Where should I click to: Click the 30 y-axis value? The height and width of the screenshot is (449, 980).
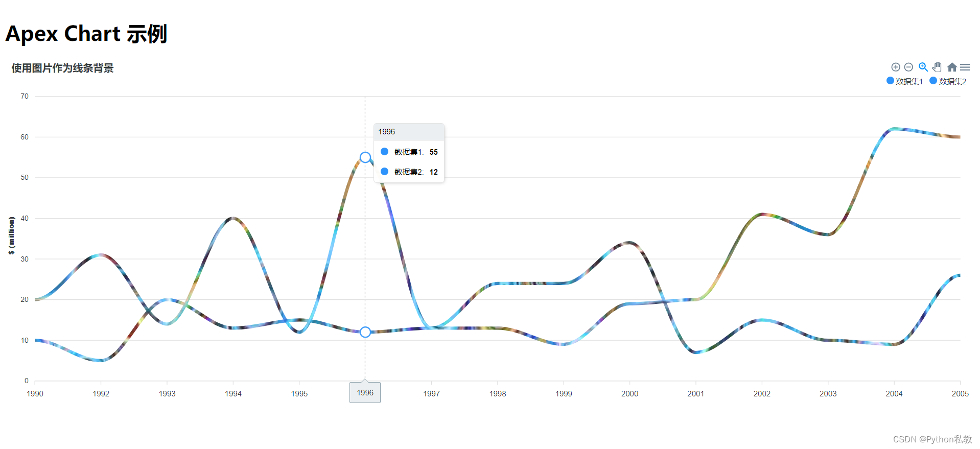coord(25,259)
